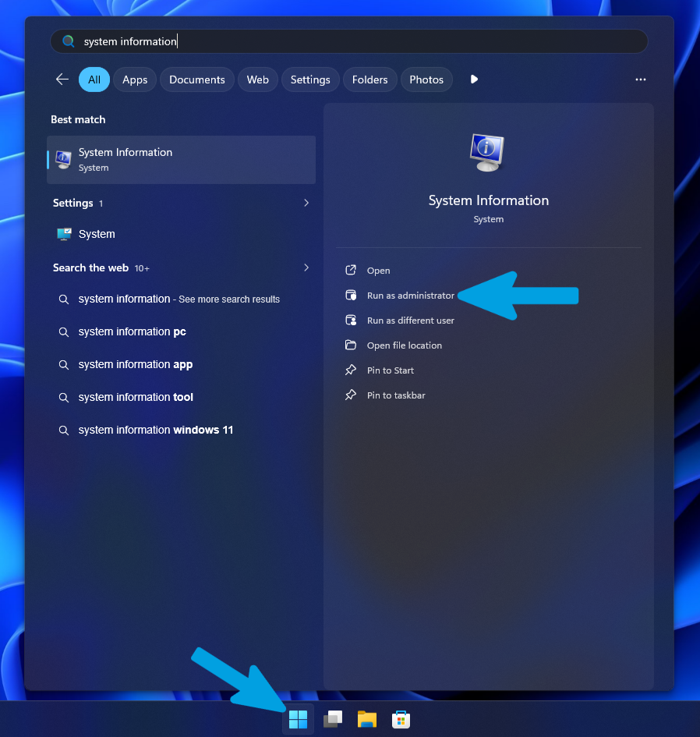Click search icon beside 'system information pc'

63,331
